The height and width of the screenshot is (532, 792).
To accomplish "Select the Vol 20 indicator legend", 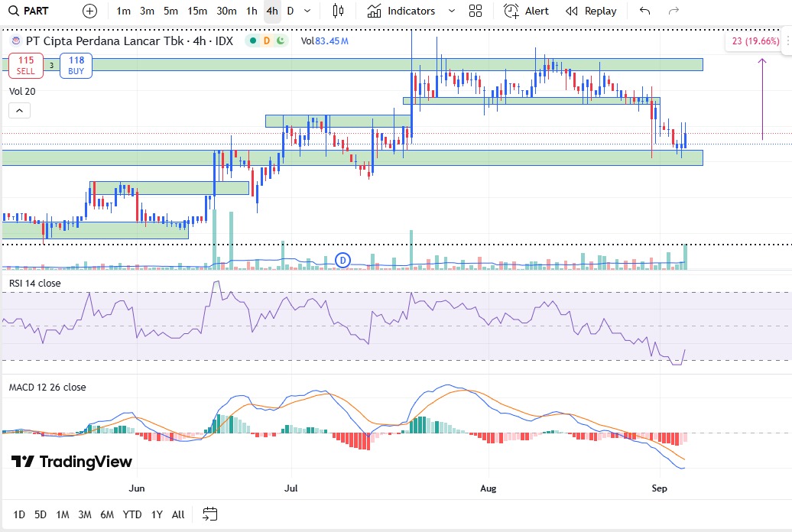I will click(x=22, y=92).
